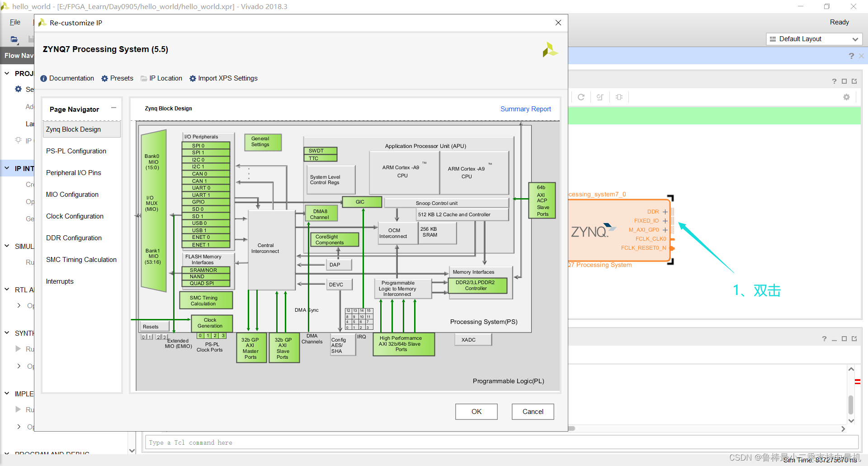Click Run Implementation play icon

(x=19, y=409)
